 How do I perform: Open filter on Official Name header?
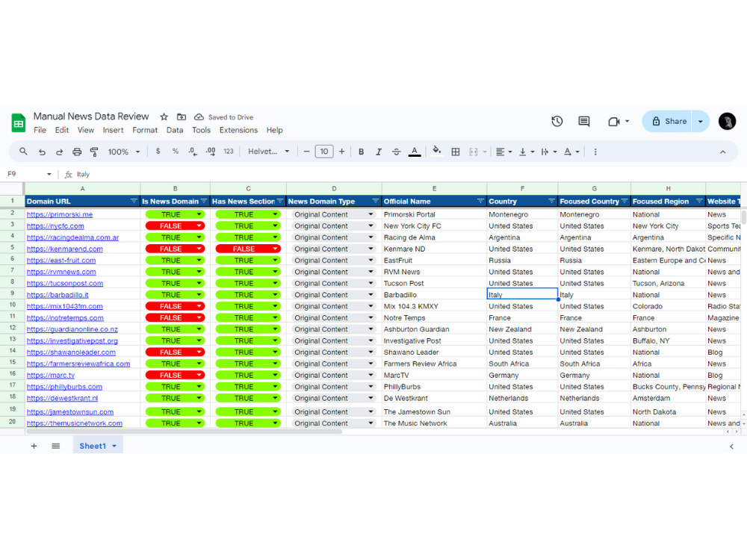(x=480, y=202)
